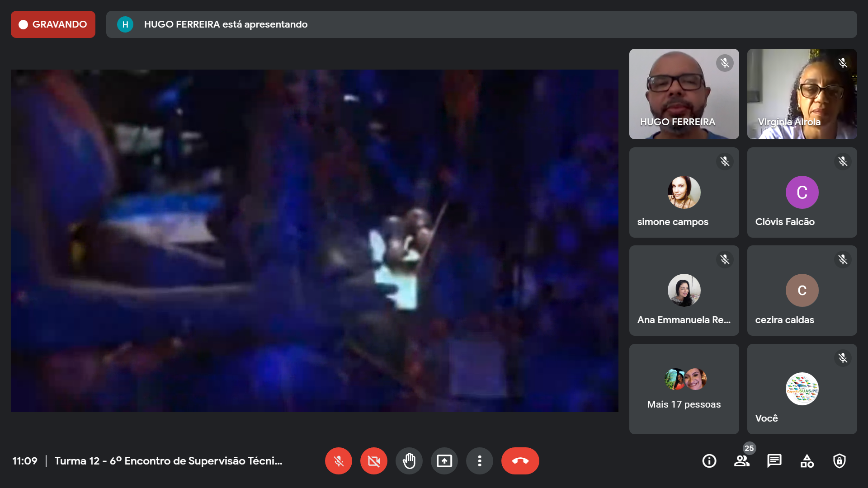The image size is (868, 488).
Task: Expand the Mais 17 pessoas tile
Action: [x=684, y=389]
